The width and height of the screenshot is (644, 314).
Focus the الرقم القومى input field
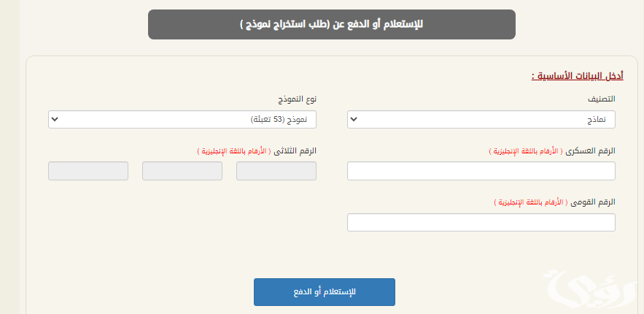pyautogui.click(x=481, y=222)
